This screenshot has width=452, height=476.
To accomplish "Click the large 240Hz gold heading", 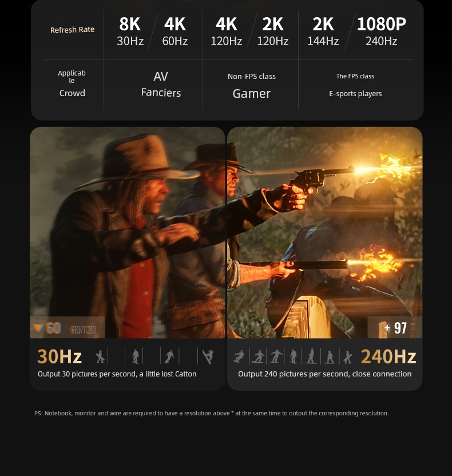I will coord(388,356).
